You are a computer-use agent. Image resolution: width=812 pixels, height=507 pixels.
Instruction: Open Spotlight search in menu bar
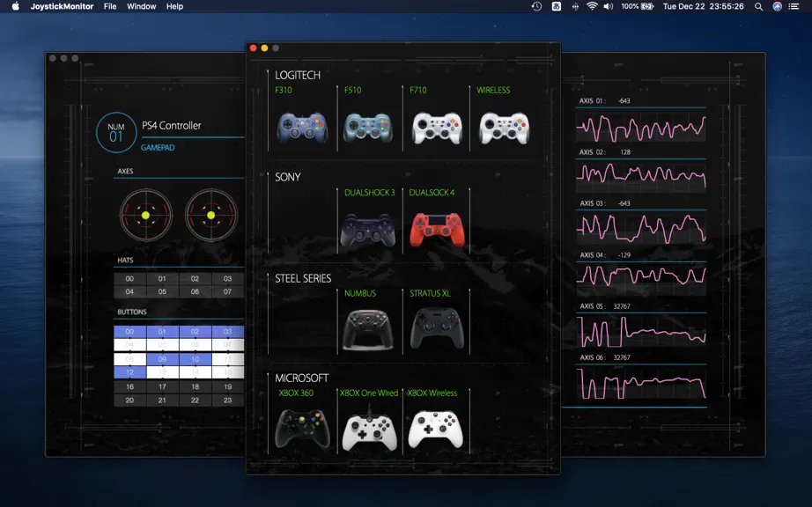click(758, 7)
